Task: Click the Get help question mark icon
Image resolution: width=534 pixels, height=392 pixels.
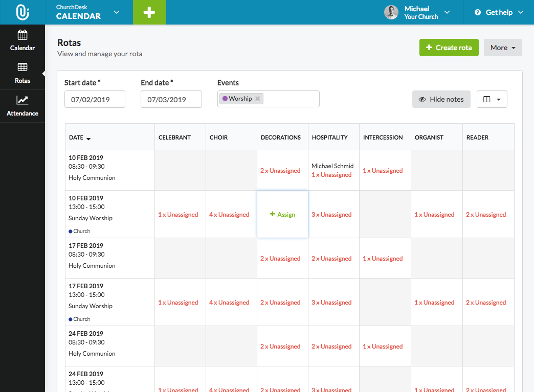Action: point(477,12)
